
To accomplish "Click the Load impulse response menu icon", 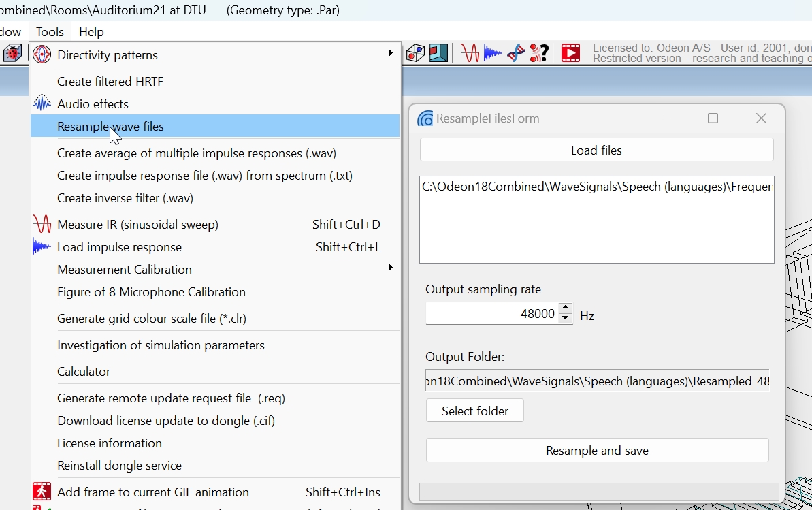I will click(x=42, y=246).
